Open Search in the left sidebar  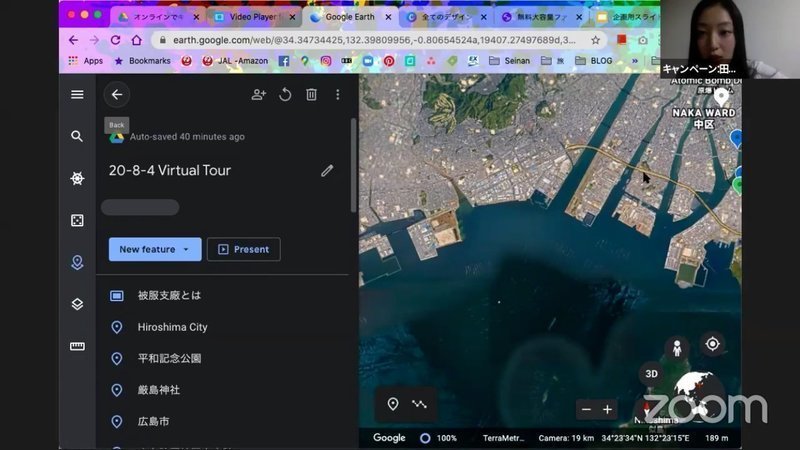tap(77, 136)
